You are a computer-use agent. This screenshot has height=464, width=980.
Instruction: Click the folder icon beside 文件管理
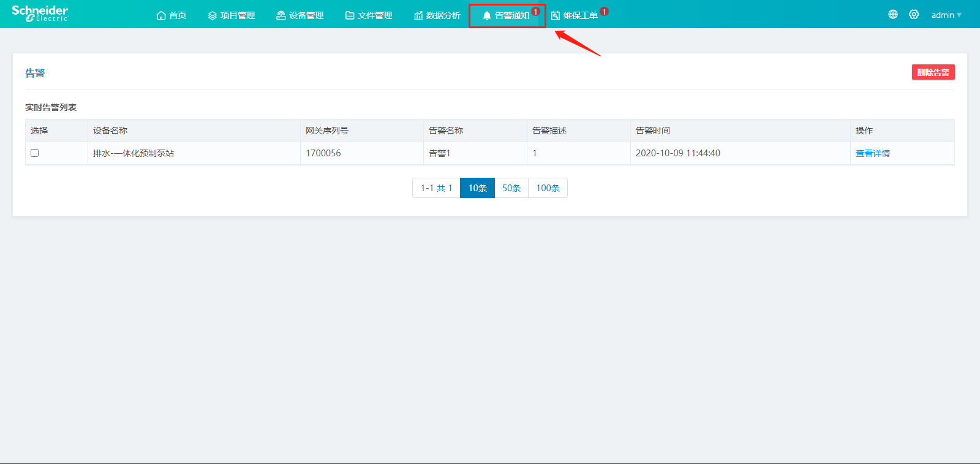coord(350,15)
